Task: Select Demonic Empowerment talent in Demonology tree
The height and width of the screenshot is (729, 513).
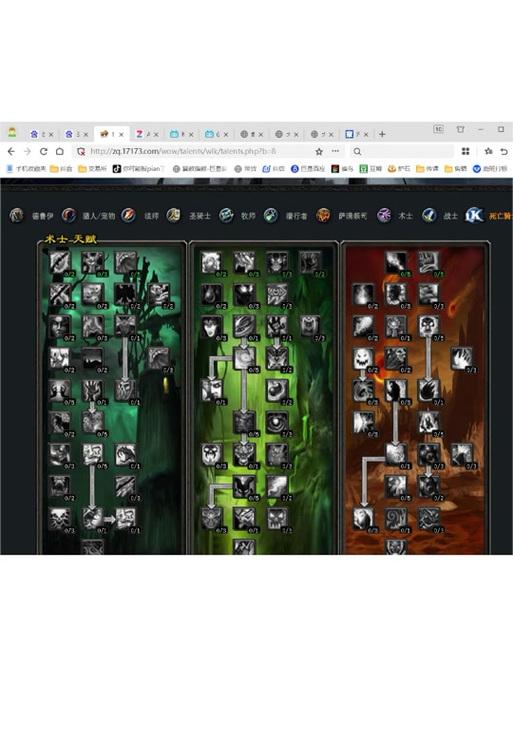Action: 244,455
